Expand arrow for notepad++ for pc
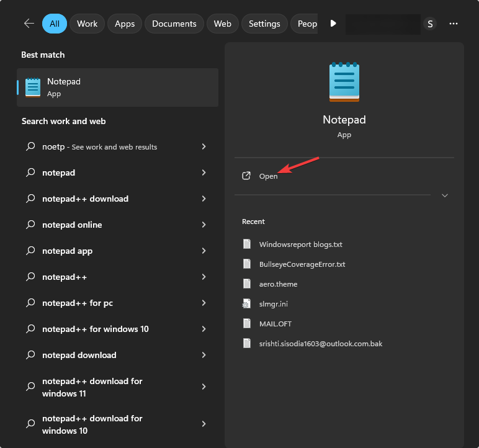The height and width of the screenshot is (448, 479). coord(204,303)
